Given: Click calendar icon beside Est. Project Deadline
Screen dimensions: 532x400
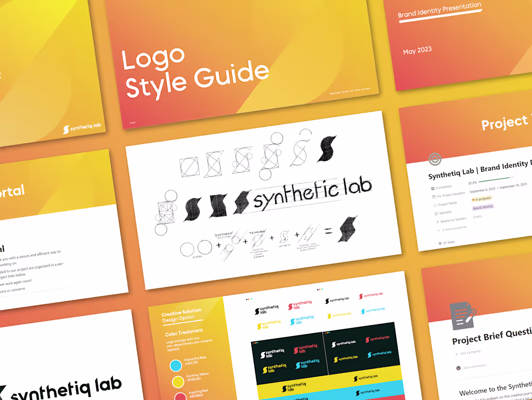Looking at the screenshot, I should 434,197.
